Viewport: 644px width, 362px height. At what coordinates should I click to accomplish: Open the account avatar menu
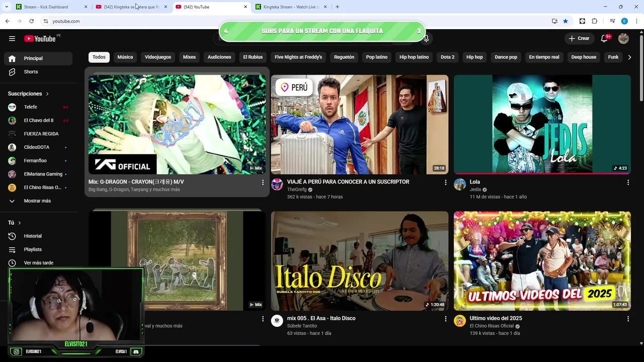click(x=623, y=39)
